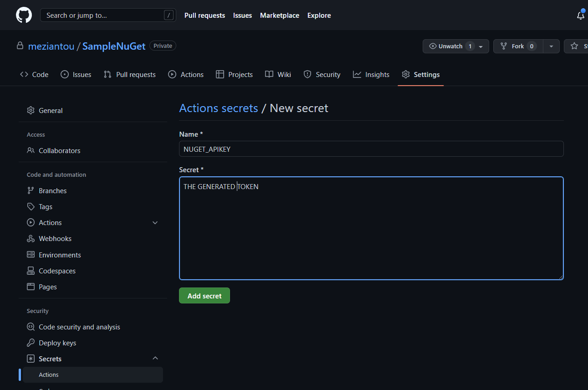Open the Security repository tab
This screenshot has height=390, width=588.
coord(322,75)
